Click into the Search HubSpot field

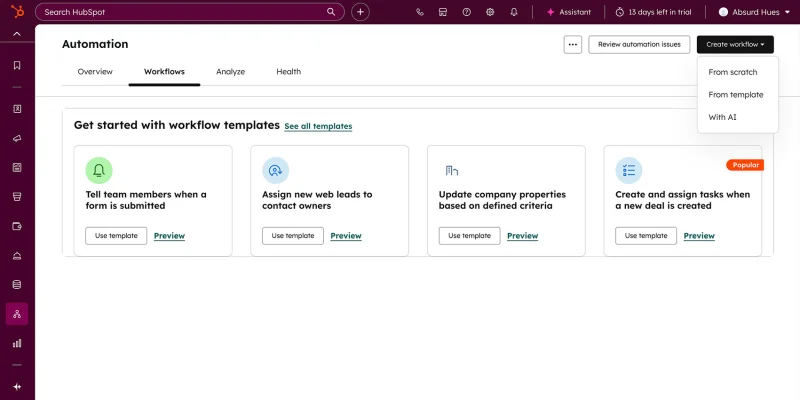coord(189,12)
